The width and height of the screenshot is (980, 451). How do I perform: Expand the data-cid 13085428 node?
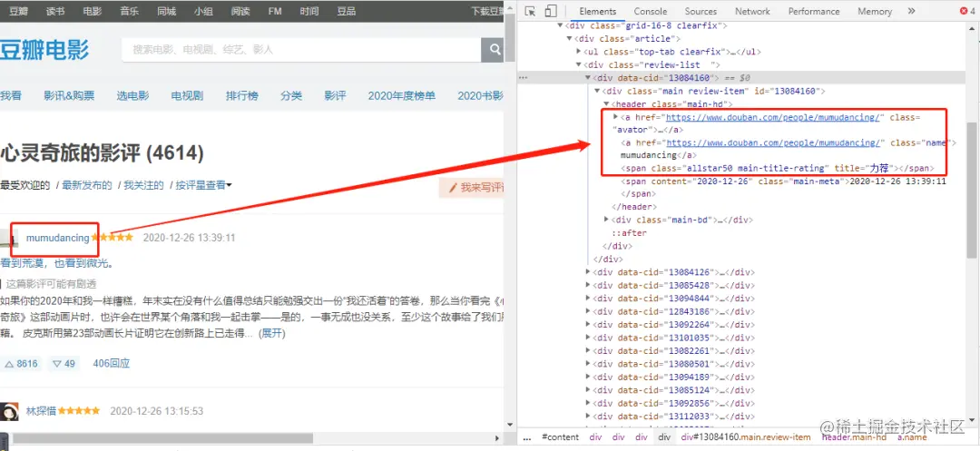coord(588,285)
